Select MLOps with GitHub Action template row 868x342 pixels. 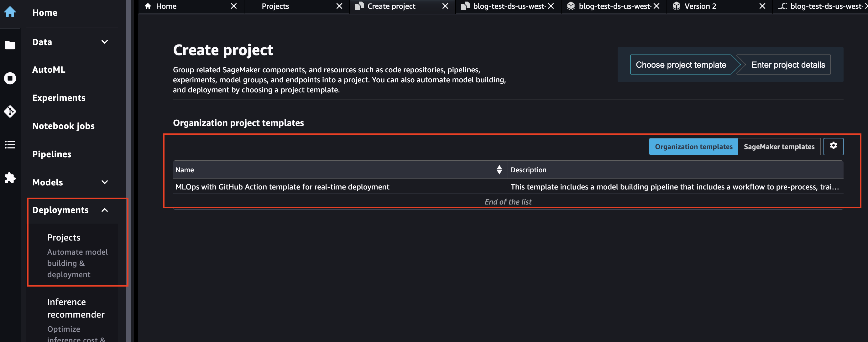508,186
